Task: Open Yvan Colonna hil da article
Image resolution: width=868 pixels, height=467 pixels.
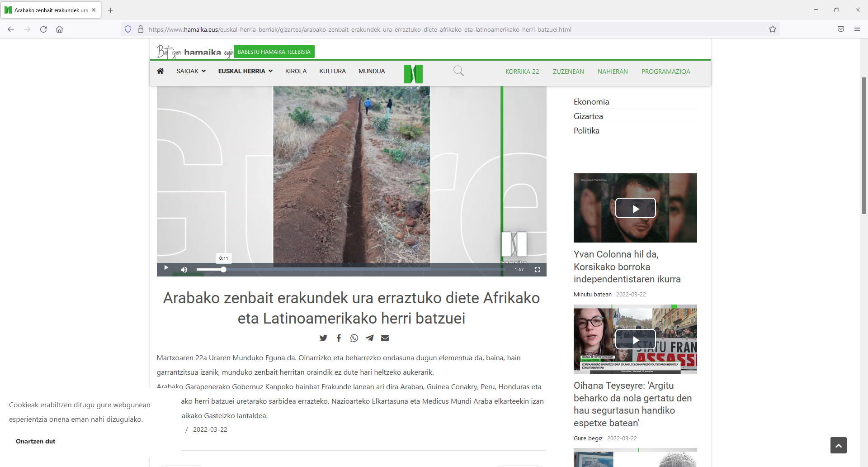Action: click(627, 267)
